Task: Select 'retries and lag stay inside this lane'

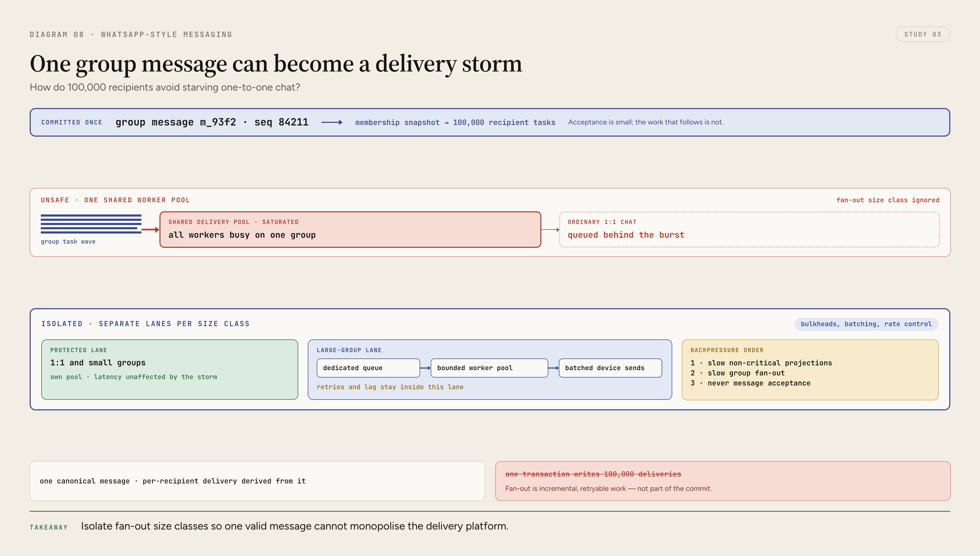Action: [x=390, y=387]
